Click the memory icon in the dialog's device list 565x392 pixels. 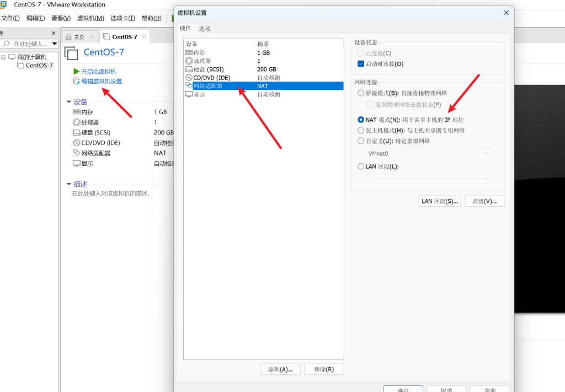point(189,52)
